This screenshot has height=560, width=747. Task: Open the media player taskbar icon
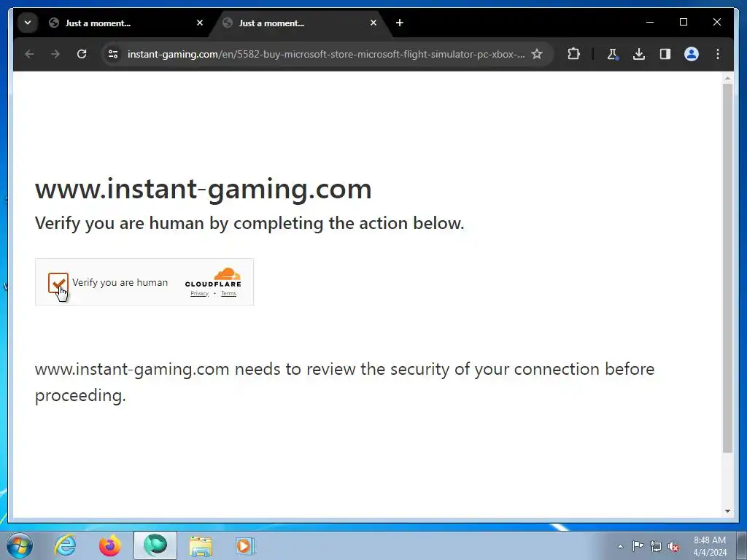click(245, 545)
